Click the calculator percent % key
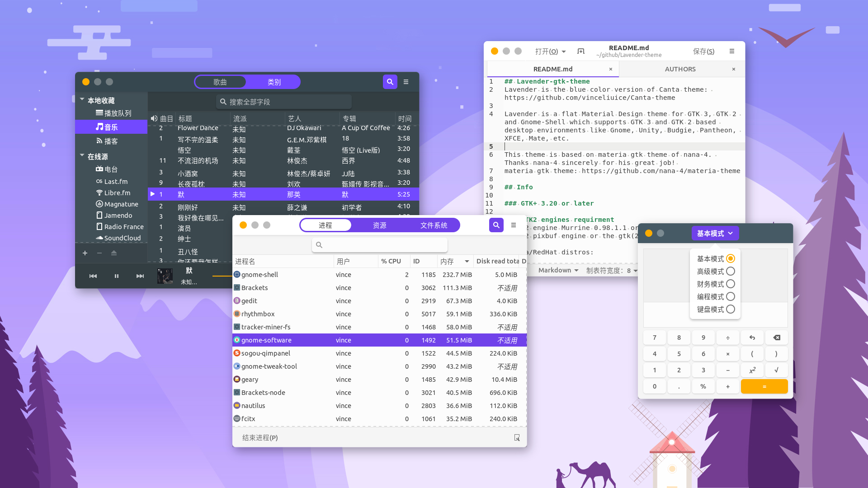Viewport: 868px width, 488px height. 703,387
